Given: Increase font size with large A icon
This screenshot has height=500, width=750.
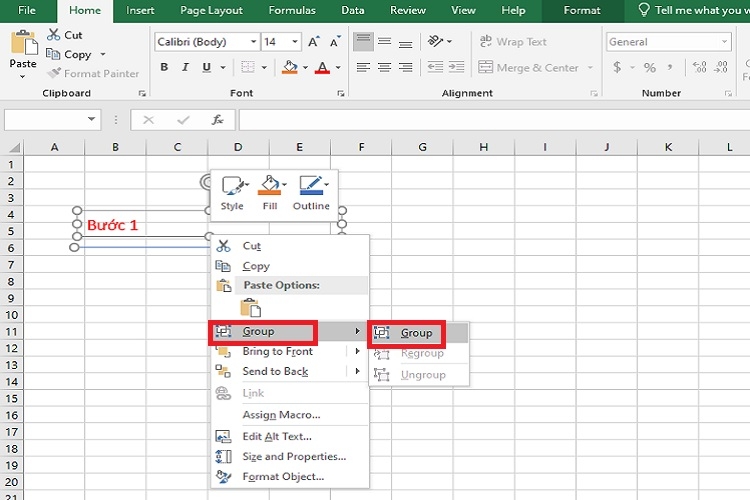Looking at the screenshot, I should 313,42.
